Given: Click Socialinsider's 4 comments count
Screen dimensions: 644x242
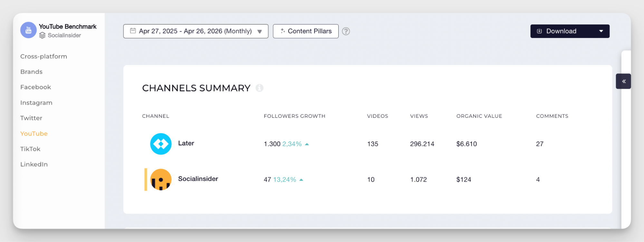Looking at the screenshot, I should 538,180.
